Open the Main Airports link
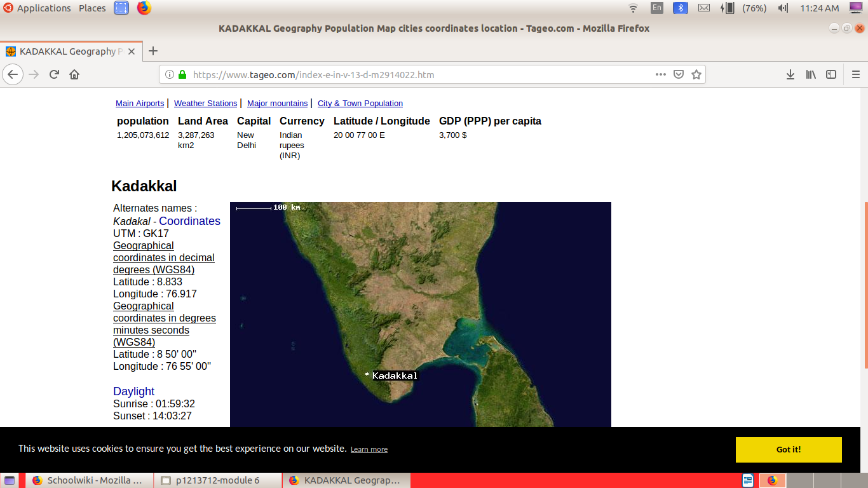This screenshot has height=488, width=868. tap(140, 104)
